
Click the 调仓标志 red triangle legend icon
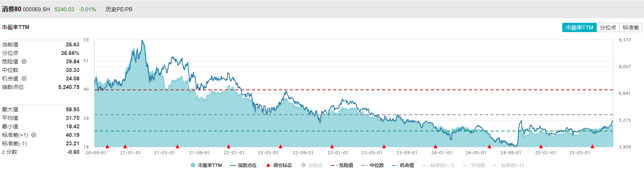point(268,165)
